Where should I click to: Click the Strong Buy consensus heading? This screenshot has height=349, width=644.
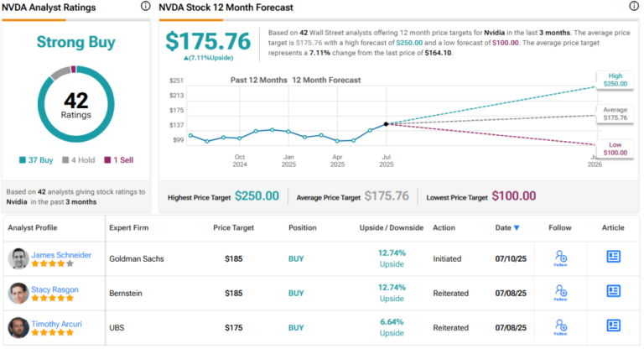click(76, 42)
